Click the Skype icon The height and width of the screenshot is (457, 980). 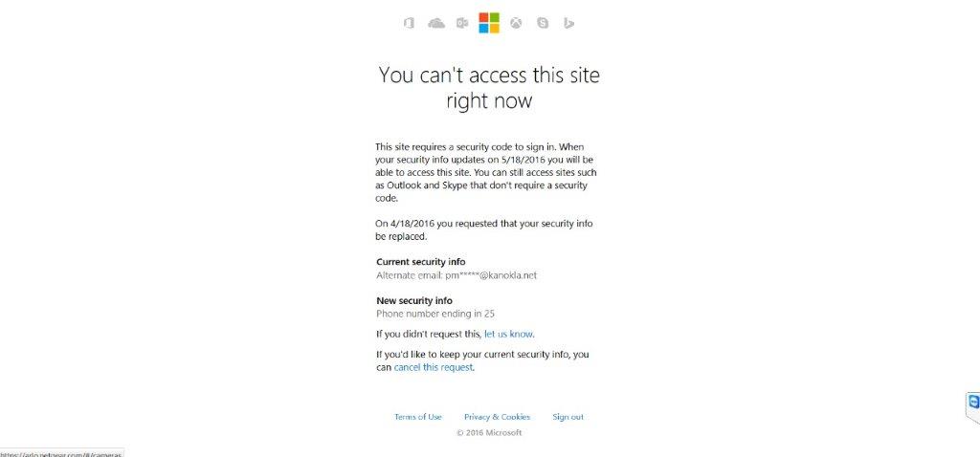tap(543, 23)
